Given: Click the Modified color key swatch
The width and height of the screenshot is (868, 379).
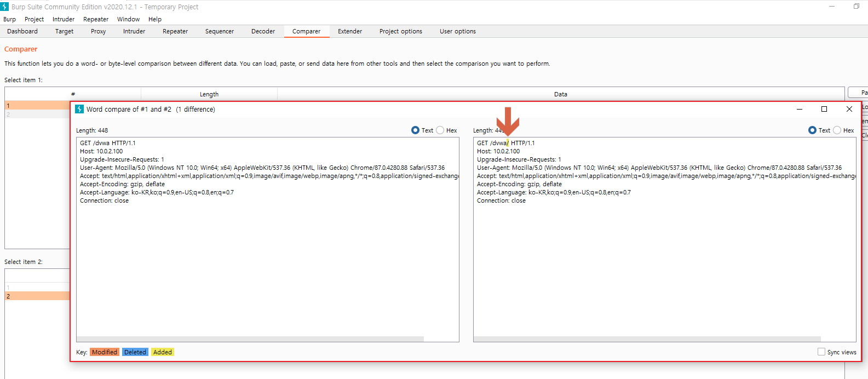Looking at the screenshot, I should tap(105, 352).
